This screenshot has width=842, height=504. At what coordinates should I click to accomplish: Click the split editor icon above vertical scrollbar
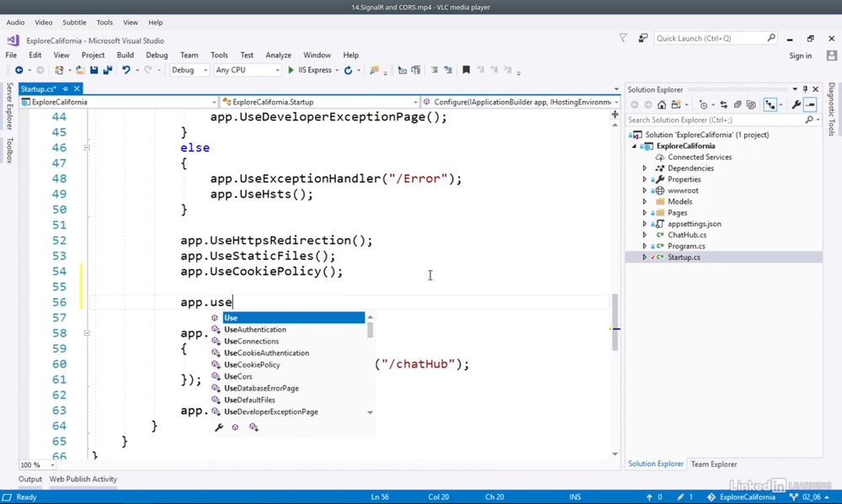coord(615,114)
